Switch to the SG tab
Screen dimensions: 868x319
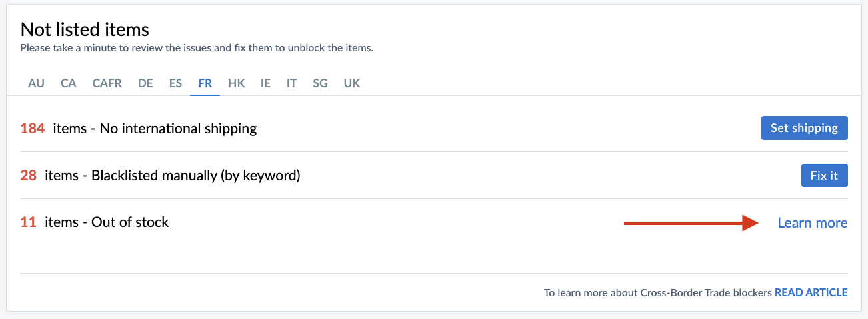click(320, 83)
